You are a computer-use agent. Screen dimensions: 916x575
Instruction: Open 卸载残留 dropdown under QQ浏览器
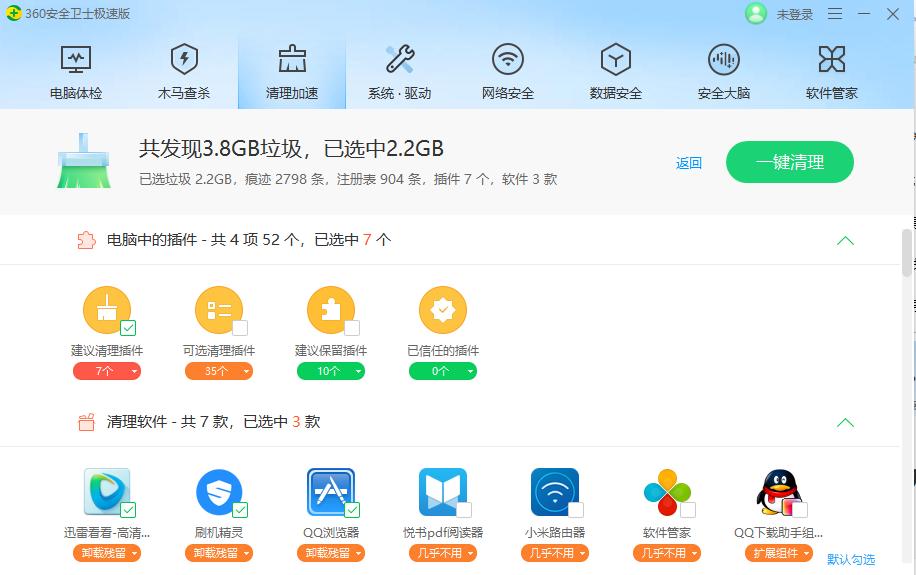pos(331,553)
